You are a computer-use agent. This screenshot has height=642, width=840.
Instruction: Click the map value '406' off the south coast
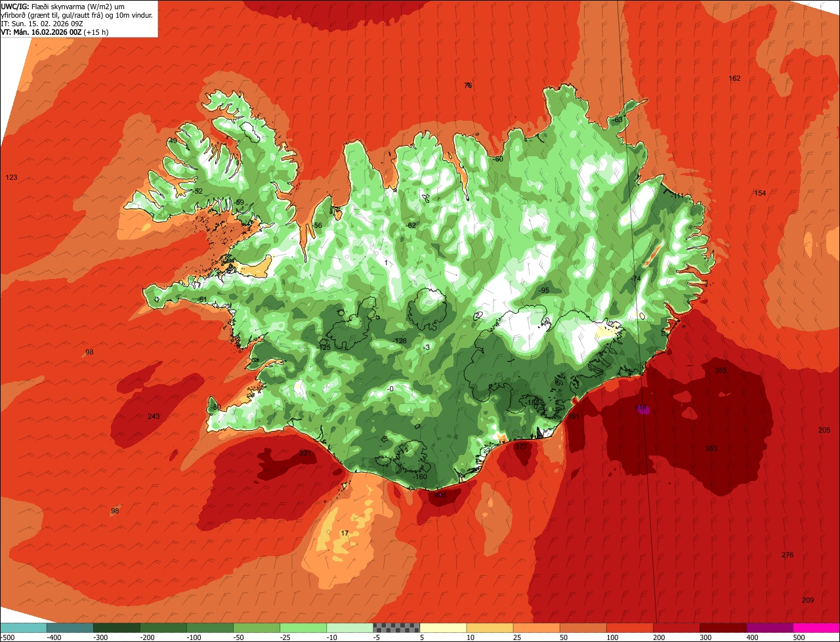coord(440,495)
